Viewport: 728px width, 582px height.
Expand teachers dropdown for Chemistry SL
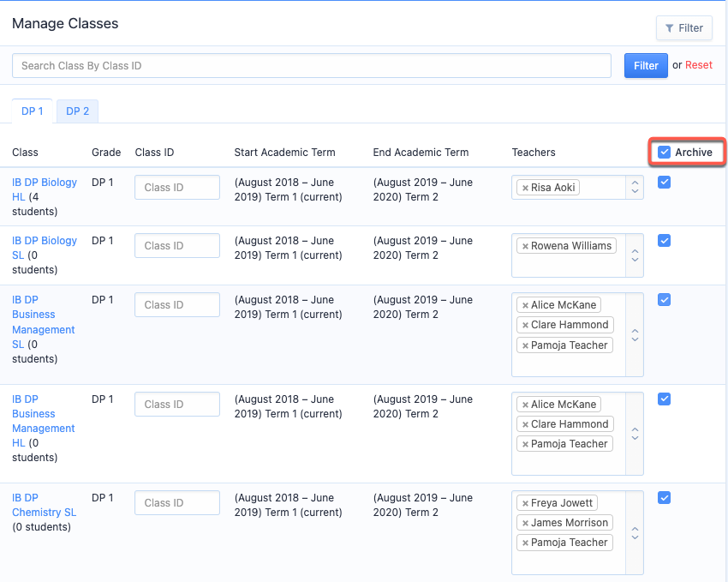tap(635, 533)
